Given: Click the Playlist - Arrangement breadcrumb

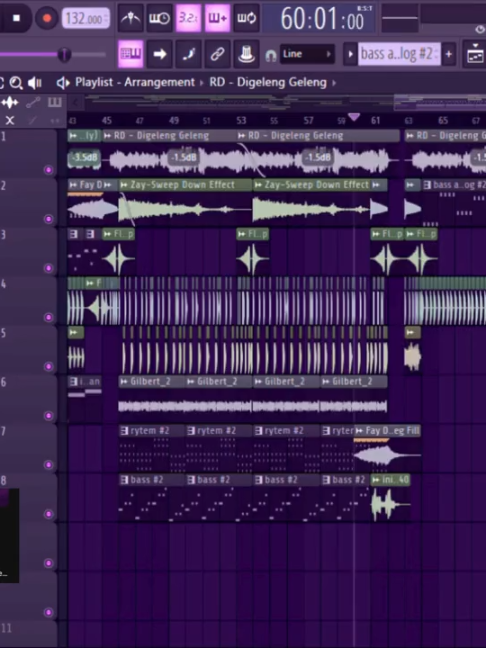Looking at the screenshot, I should pyautogui.click(x=135, y=82).
